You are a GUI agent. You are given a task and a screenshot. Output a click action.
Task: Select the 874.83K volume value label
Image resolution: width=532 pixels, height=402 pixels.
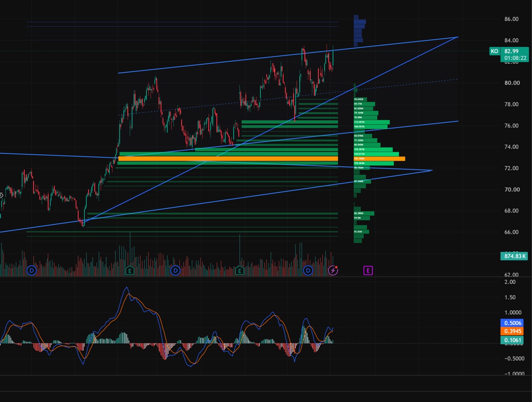click(x=515, y=256)
